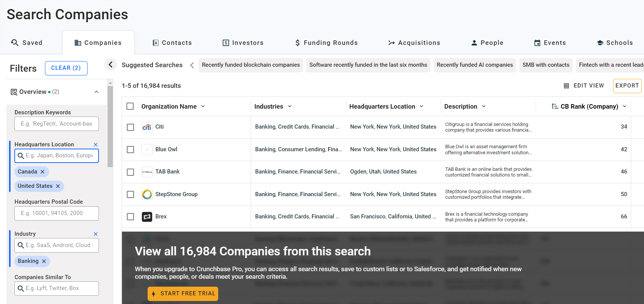
Task: Check the StepStone Group row checkbox
Action: pos(130,194)
